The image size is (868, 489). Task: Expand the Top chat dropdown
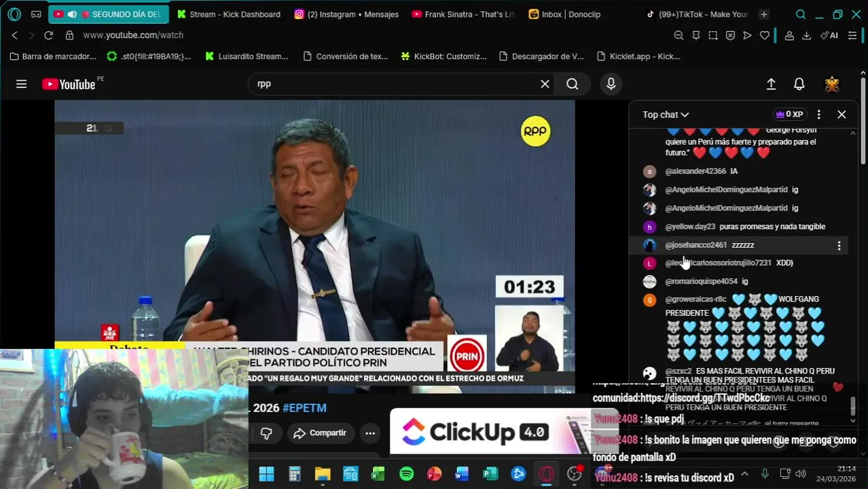pos(666,115)
